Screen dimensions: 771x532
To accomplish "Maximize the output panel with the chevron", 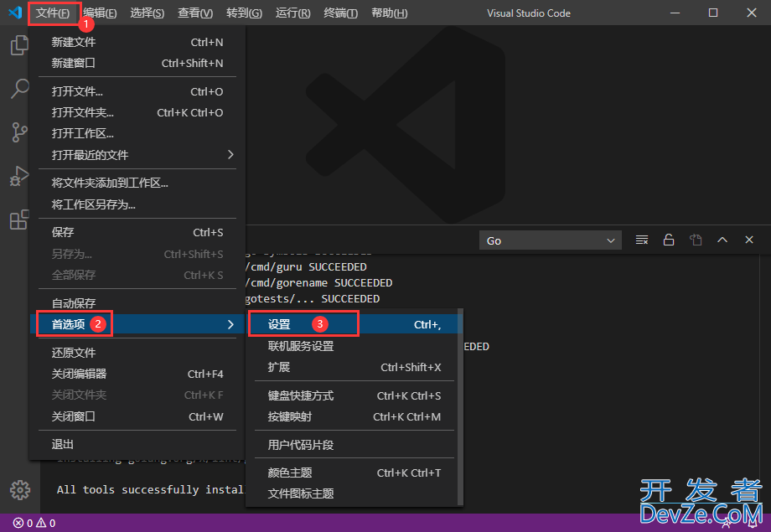I will pos(722,240).
